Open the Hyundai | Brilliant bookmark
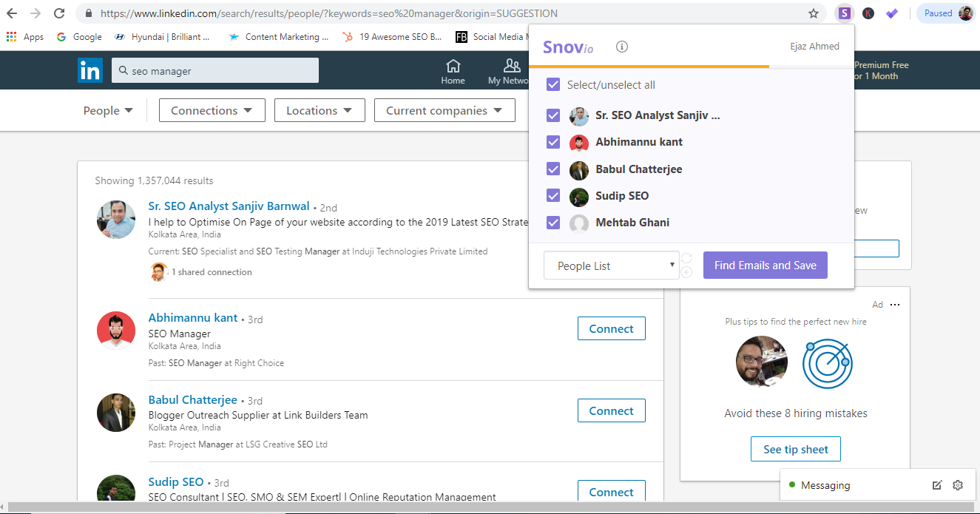980x514 pixels. click(162, 36)
